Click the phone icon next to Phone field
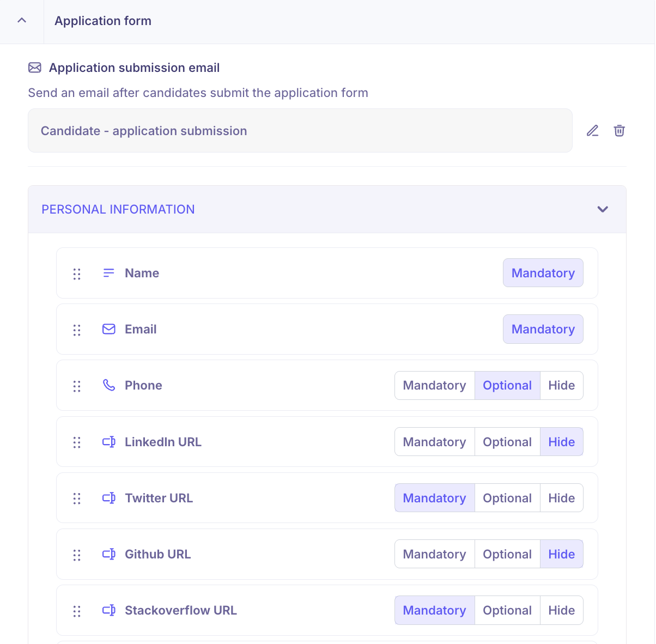The image size is (656, 644). (109, 385)
